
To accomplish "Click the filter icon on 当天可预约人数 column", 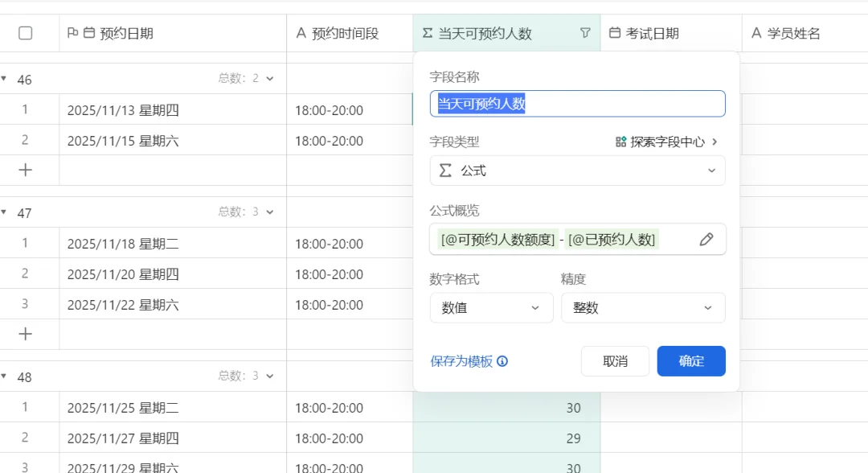I will (585, 33).
